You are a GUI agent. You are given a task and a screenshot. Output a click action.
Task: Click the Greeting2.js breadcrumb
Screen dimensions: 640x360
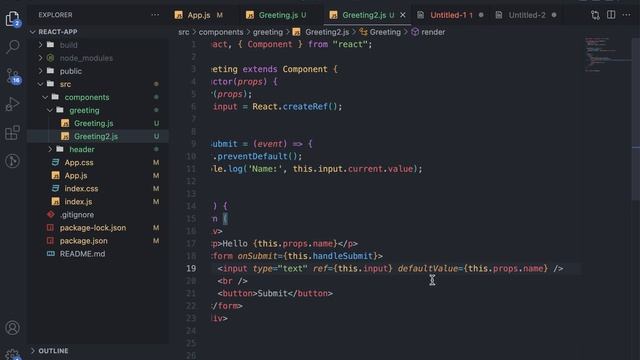pos(321,32)
